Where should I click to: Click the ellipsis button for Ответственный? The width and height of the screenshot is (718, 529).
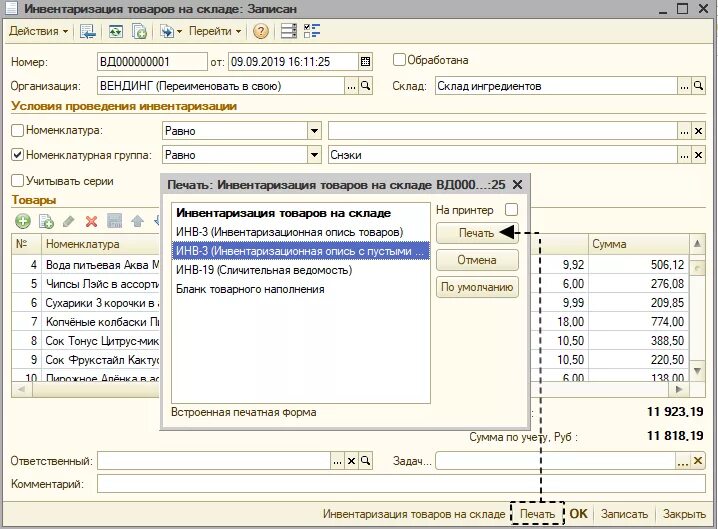click(x=337, y=460)
